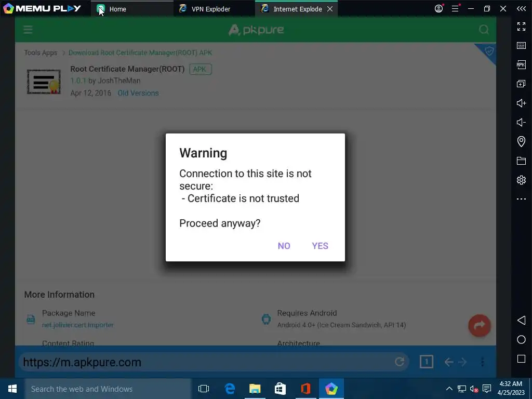
Task: Decrease volume in MEmu sidebar
Action: click(521, 122)
